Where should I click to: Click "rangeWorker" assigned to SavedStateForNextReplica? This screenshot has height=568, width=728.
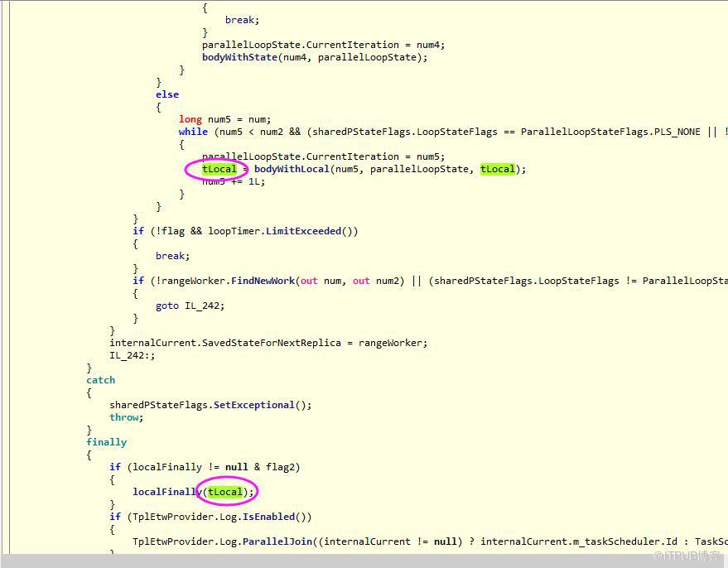coord(390,343)
